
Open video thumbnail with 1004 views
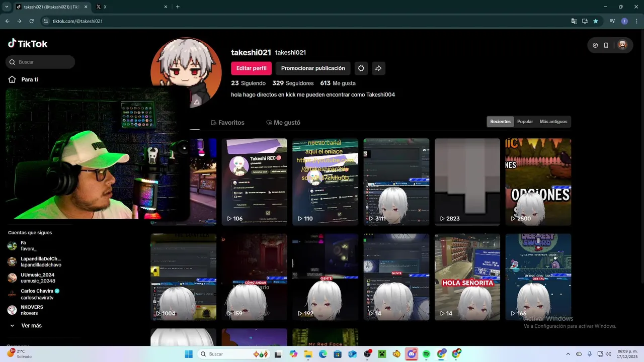pos(183,277)
